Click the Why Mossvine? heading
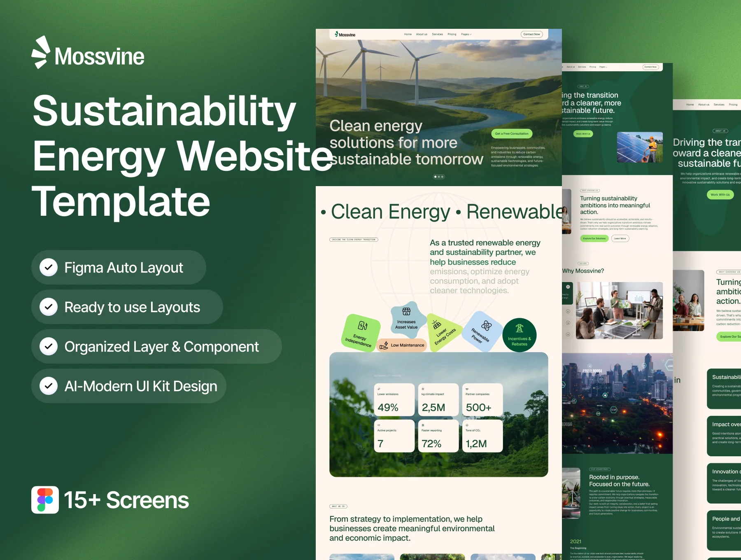Image resolution: width=741 pixels, height=560 pixels. pyautogui.click(x=583, y=271)
